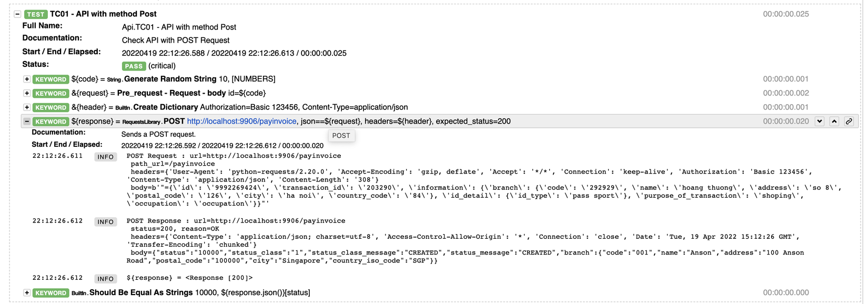
Task: Click the 22:12:26.611 log timestamp
Action: coord(57,156)
